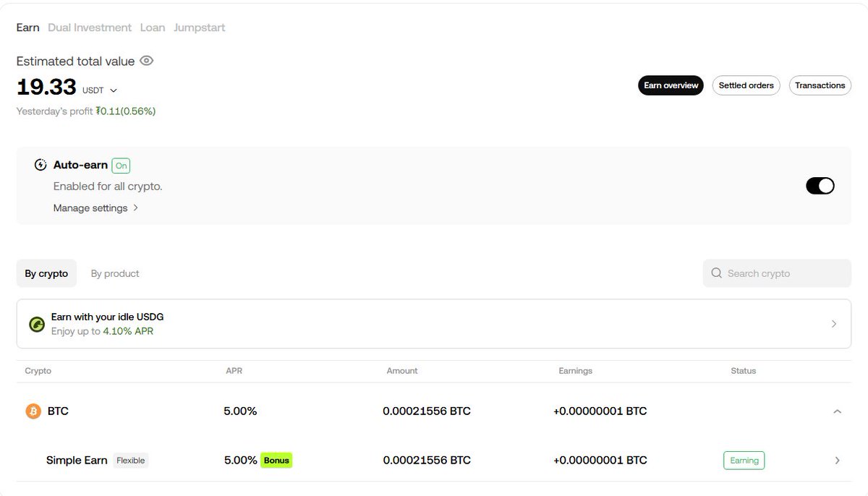
Task: Collapse the BTC row with the chevron
Action: click(837, 411)
